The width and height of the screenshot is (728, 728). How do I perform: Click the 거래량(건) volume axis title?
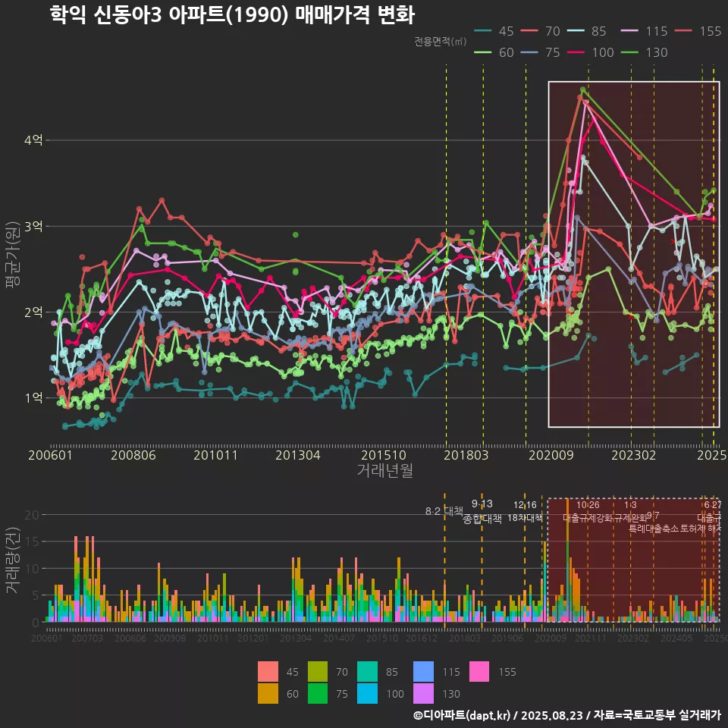[x=13, y=560]
